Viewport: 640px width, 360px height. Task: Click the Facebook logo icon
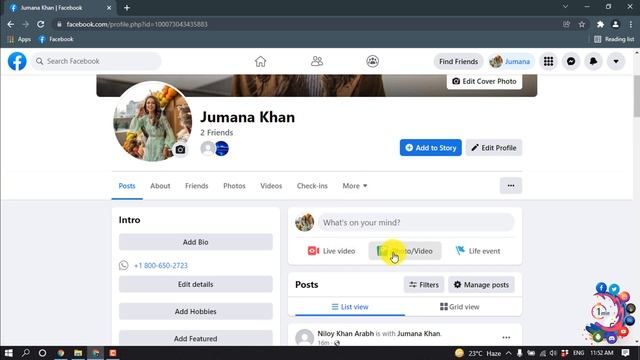pos(17,61)
